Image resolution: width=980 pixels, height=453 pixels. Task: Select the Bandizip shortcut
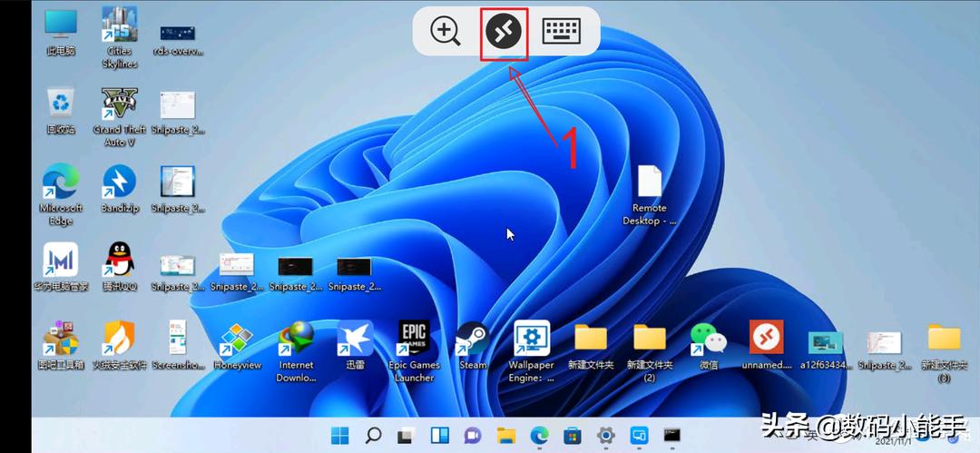(x=120, y=188)
